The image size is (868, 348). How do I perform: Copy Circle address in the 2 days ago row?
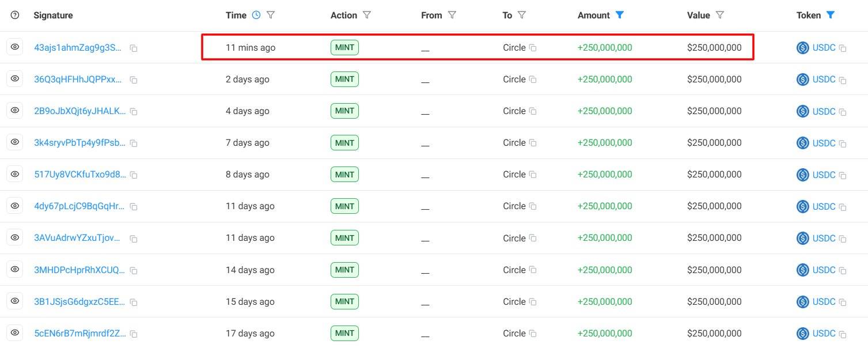point(533,80)
